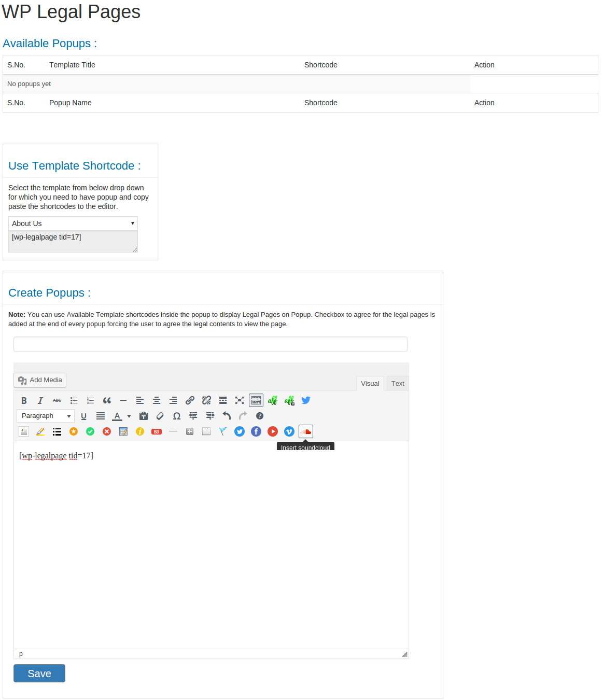
Task: Apply strikethrough formatting
Action: (x=57, y=400)
